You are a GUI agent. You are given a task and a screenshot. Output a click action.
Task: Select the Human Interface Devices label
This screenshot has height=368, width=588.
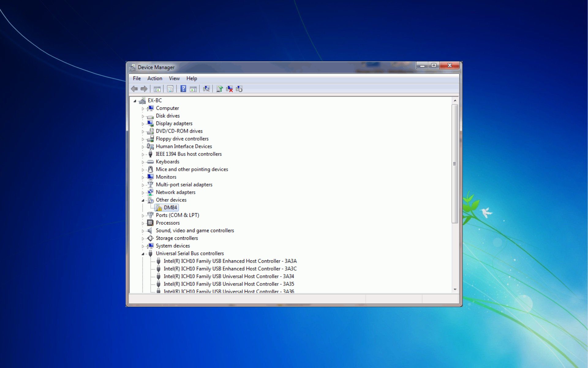point(184,147)
